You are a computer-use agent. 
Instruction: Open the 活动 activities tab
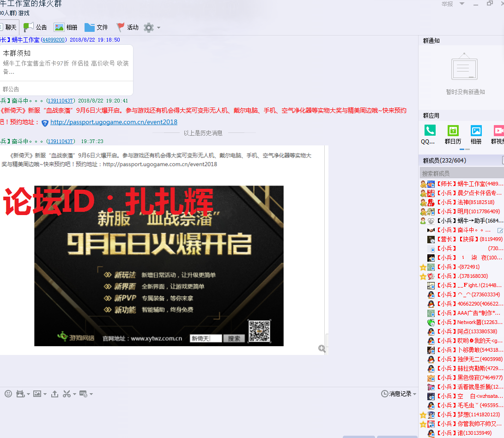click(128, 27)
